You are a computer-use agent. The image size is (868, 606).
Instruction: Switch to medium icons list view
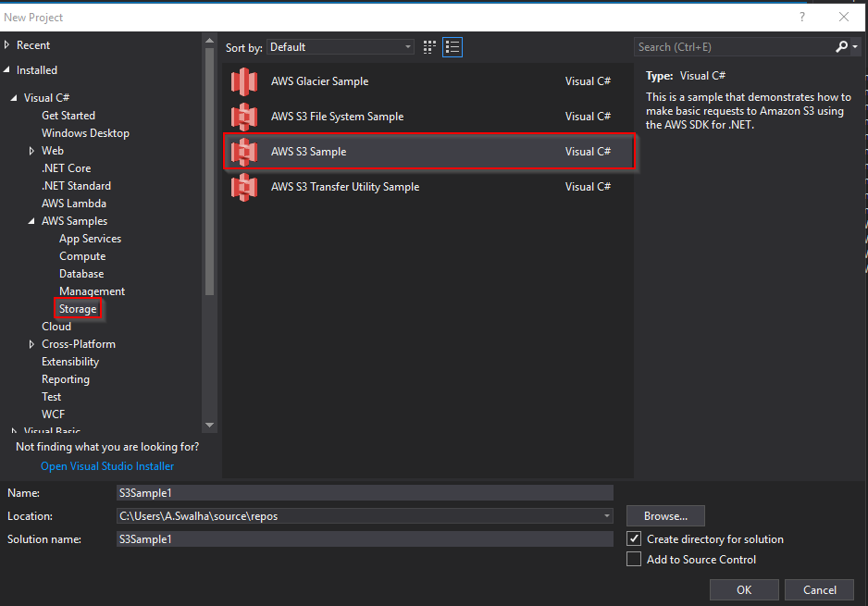coord(453,47)
